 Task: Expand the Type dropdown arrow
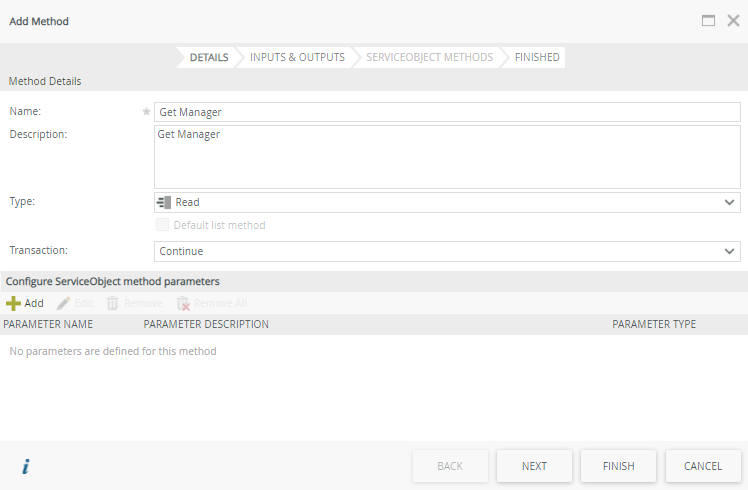729,202
